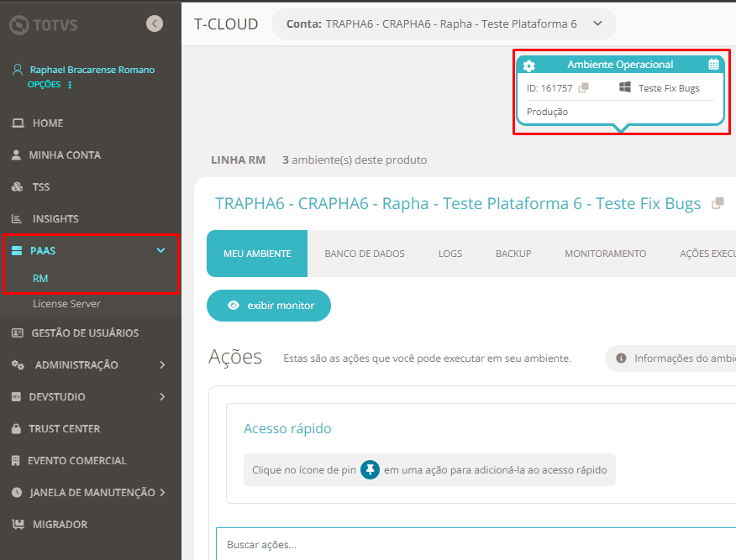Expand the DEVSTUDIO submenu arrow
The width and height of the screenshot is (736, 560).
click(x=162, y=397)
